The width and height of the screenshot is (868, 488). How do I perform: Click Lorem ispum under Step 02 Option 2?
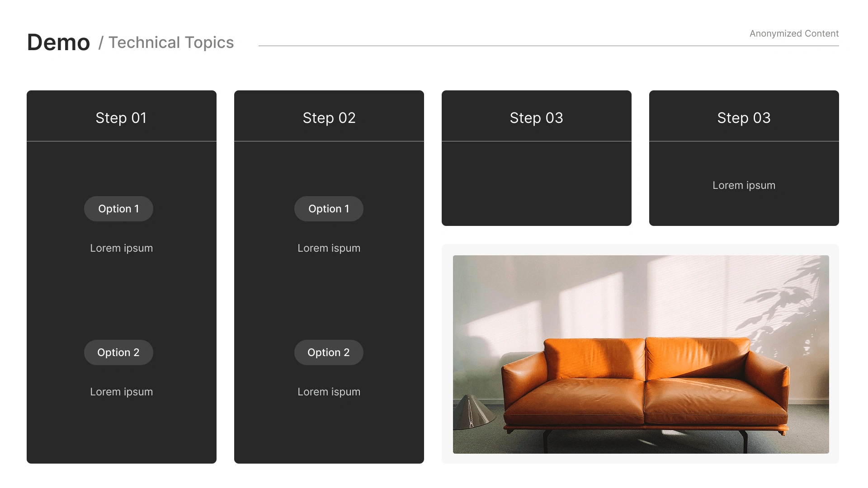[x=329, y=392]
